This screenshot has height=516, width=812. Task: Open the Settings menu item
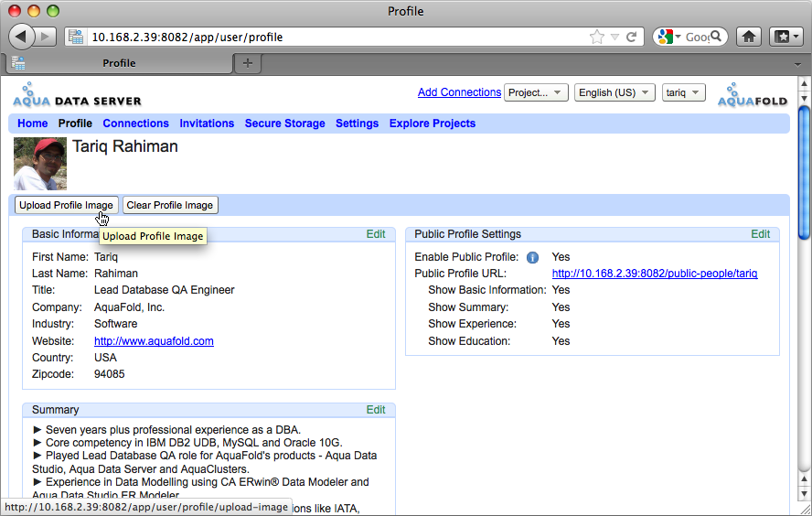(357, 124)
